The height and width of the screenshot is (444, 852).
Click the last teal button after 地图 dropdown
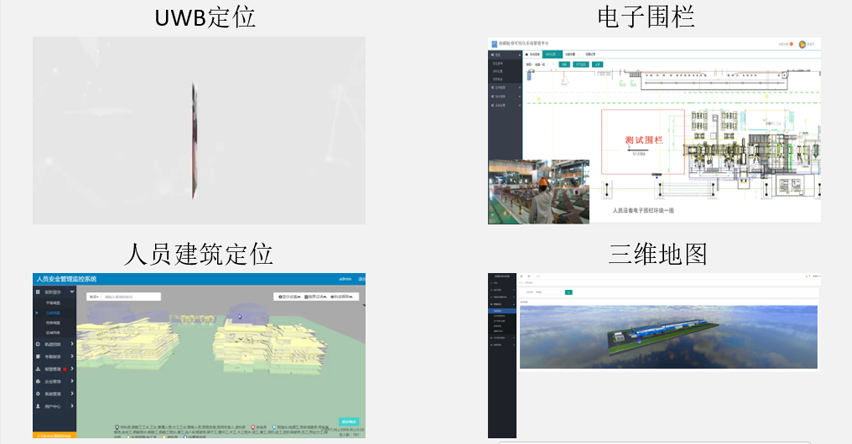tap(597, 64)
